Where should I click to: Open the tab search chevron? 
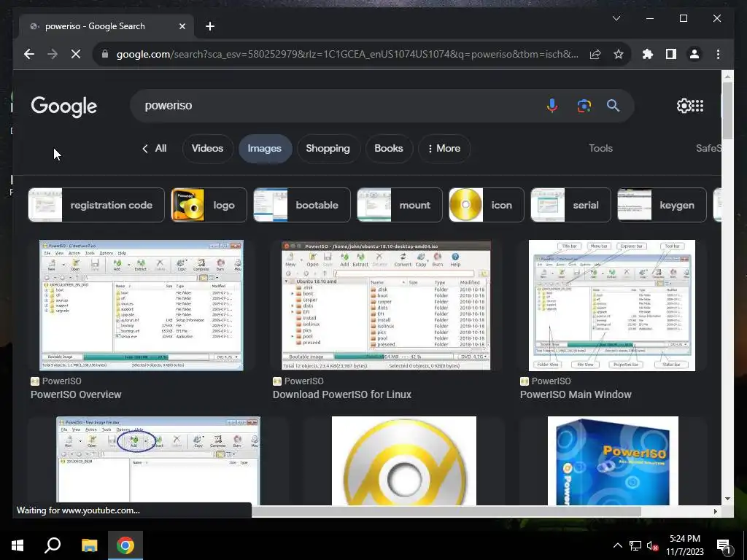tap(616, 18)
